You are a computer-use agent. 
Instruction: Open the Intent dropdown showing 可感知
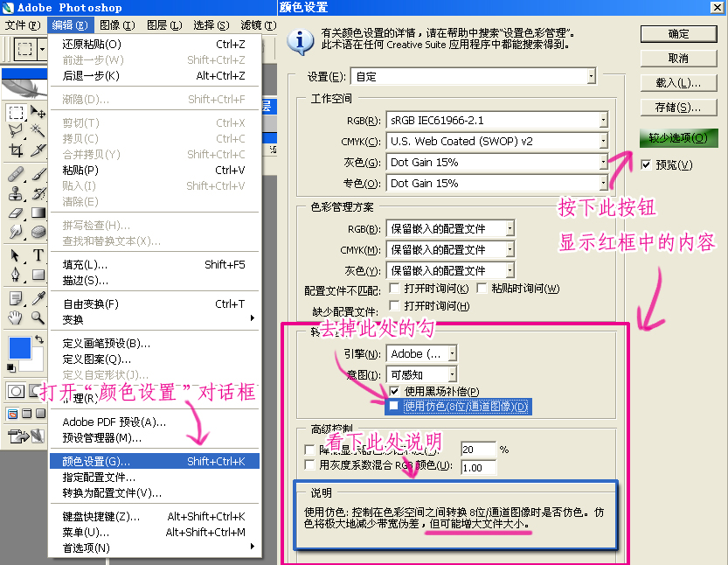click(x=421, y=374)
